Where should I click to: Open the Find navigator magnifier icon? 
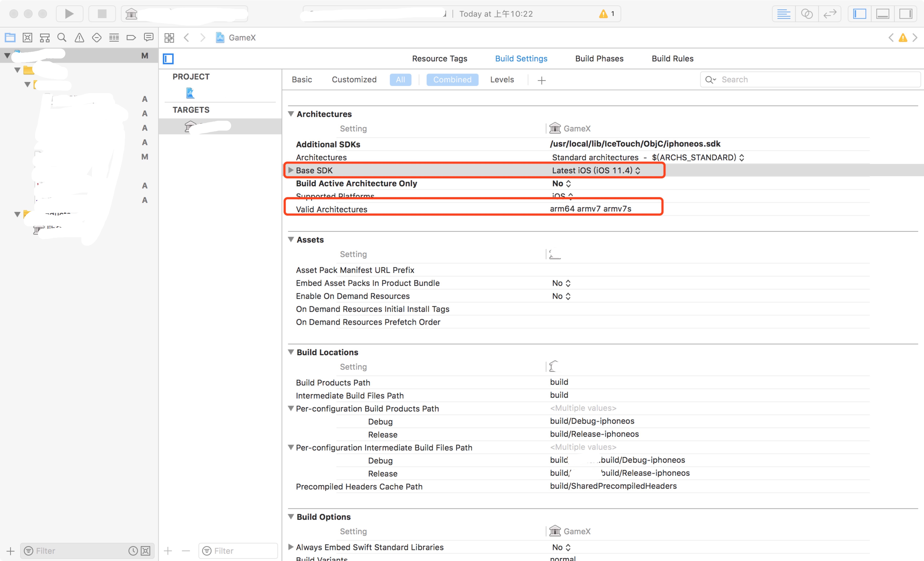(62, 38)
